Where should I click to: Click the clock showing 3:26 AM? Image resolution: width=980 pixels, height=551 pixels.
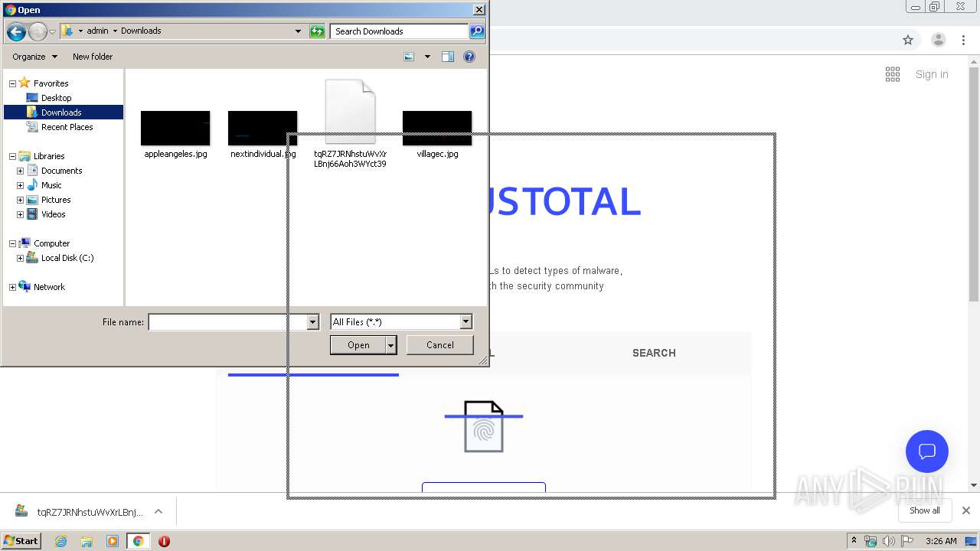(x=941, y=541)
